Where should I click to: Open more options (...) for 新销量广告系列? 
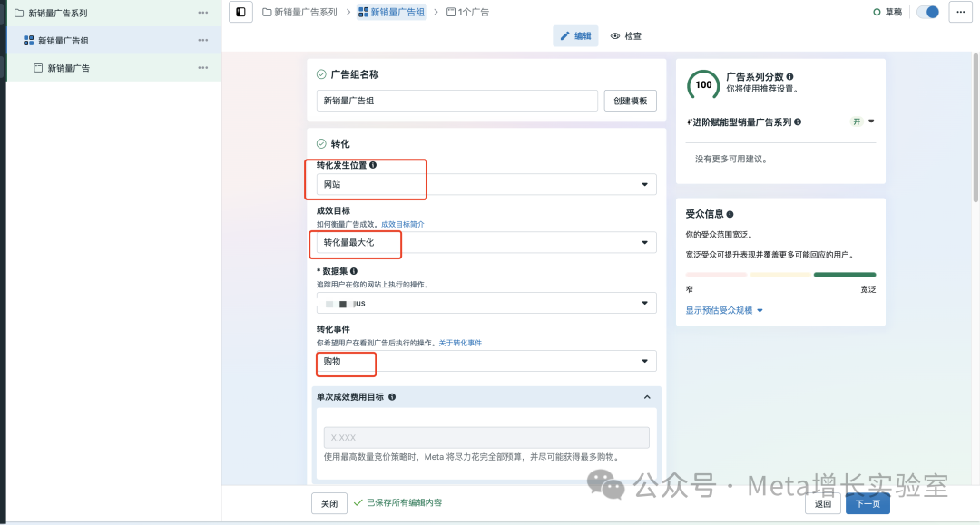(203, 13)
